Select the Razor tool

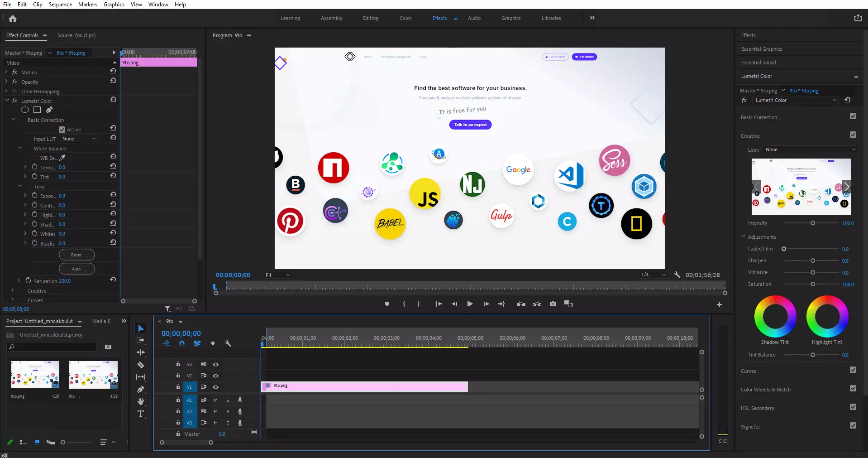pos(141,365)
